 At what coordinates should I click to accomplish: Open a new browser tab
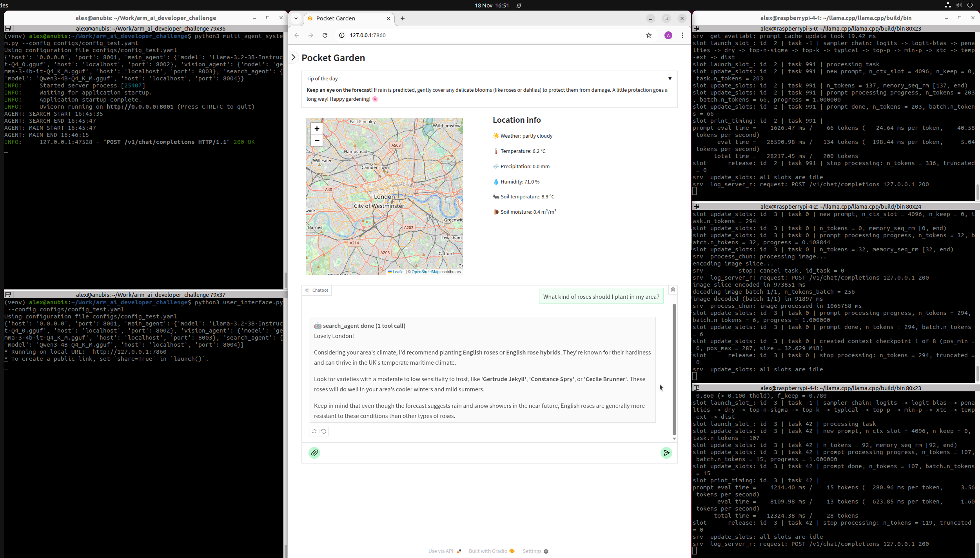click(x=403, y=18)
